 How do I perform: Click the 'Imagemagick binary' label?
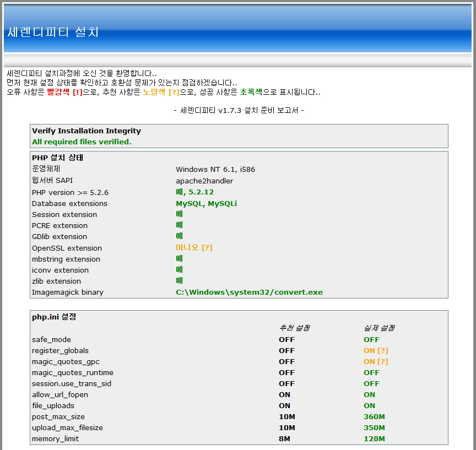click(x=68, y=292)
